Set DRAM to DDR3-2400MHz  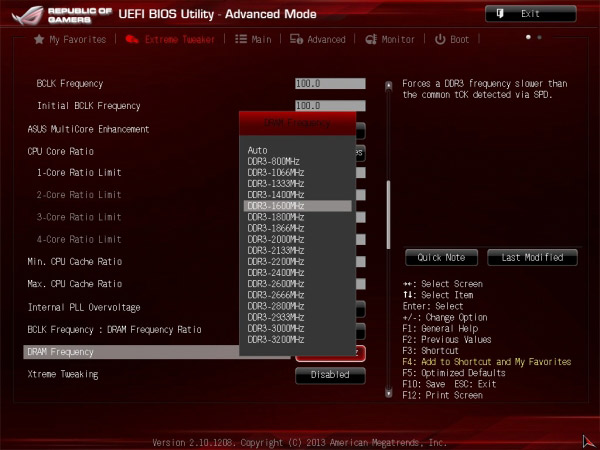(x=297, y=272)
